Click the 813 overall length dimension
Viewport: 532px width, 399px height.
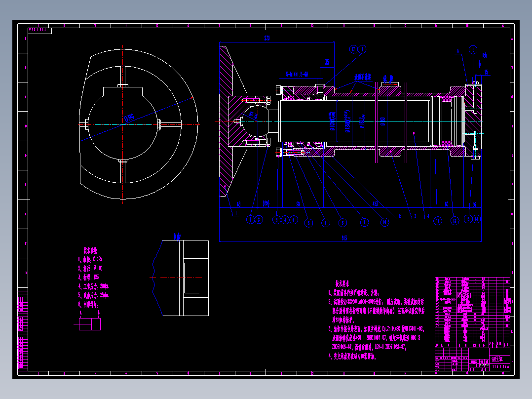click(x=344, y=238)
